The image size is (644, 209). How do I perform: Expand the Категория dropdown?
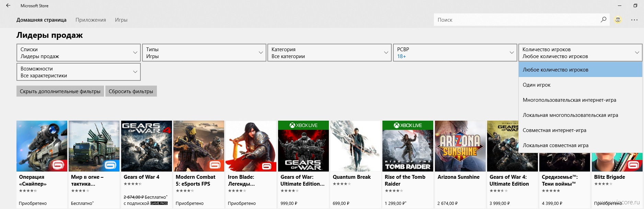[x=330, y=53]
